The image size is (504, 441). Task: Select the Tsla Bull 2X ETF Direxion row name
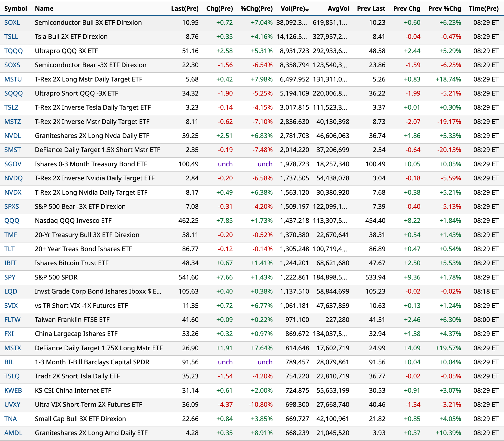[71, 37]
